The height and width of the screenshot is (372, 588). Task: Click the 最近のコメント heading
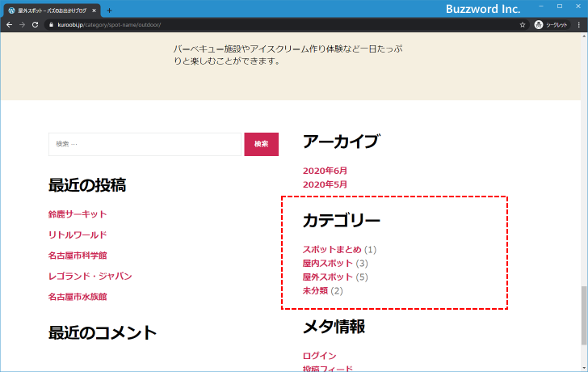pyautogui.click(x=103, y=333)
